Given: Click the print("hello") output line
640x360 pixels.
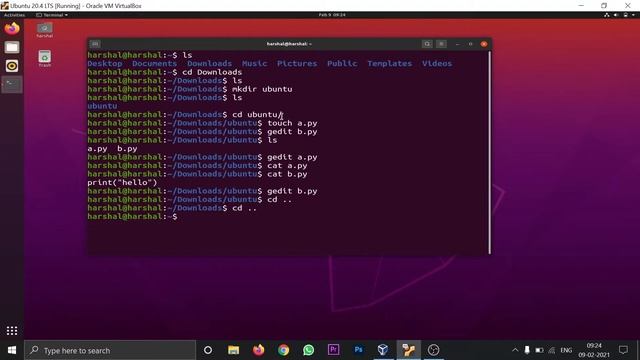Looking at the screenshot, I should pyautogui.click(x=122, y=182).
